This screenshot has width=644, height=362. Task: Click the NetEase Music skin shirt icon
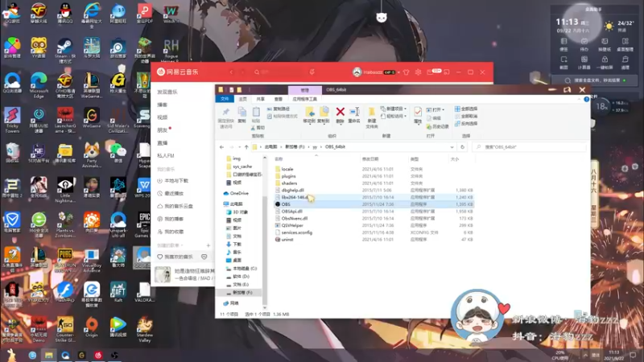[407, 72]
